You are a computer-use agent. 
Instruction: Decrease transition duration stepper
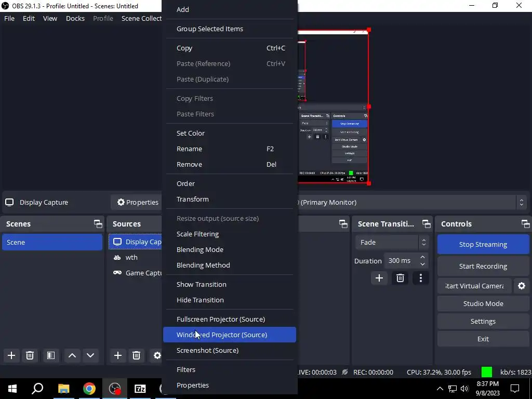422,264
